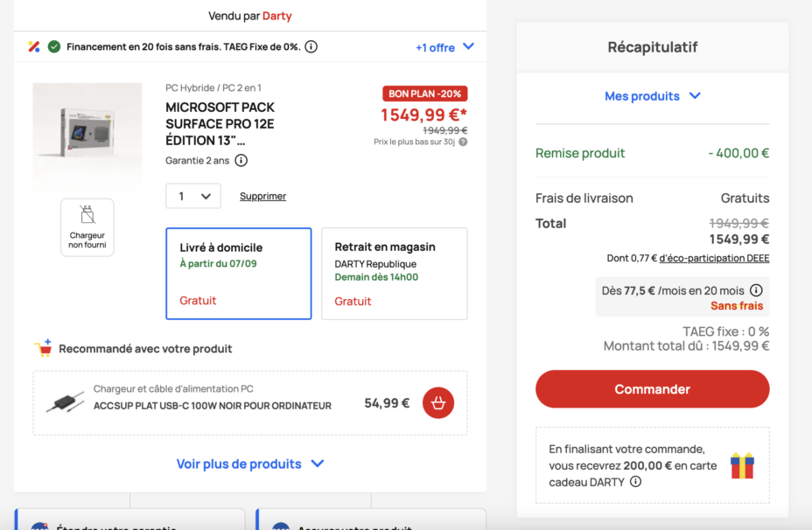Screen dimensions: 812x530
Task: Click the Commander button
Action: 653,389
